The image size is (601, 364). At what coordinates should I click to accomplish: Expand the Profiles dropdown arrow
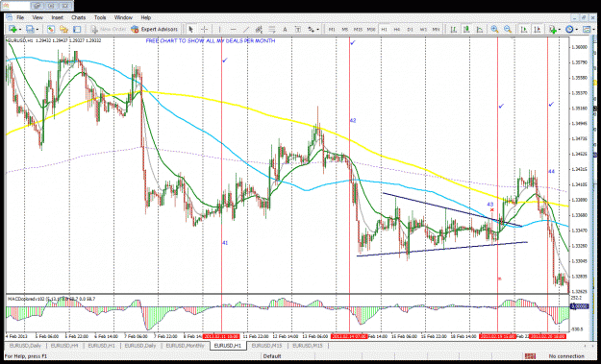(38, 30)
